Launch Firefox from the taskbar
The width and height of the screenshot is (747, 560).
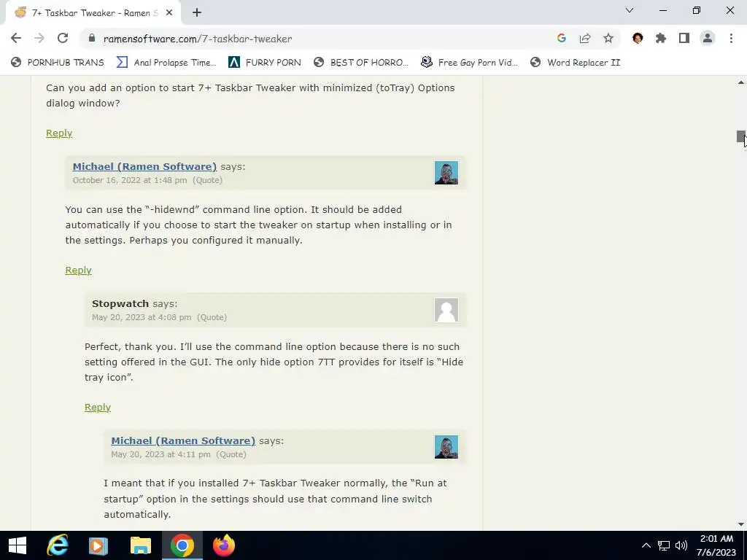(223, 545)
